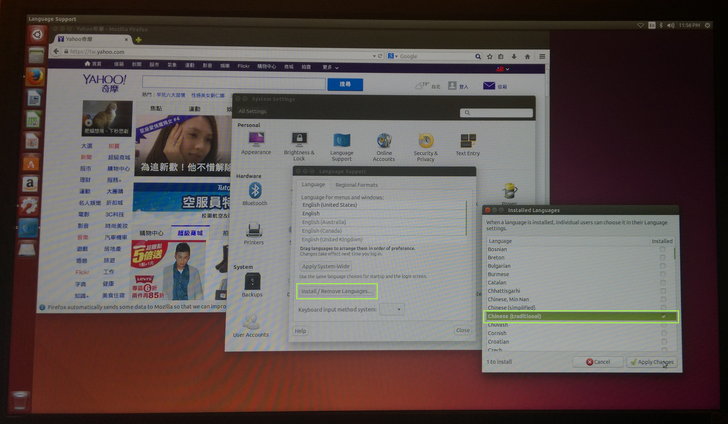The height and width of the screenshot is (424, 728).
Task: Click Close in Language Support
Action: [x=463, y=330]
